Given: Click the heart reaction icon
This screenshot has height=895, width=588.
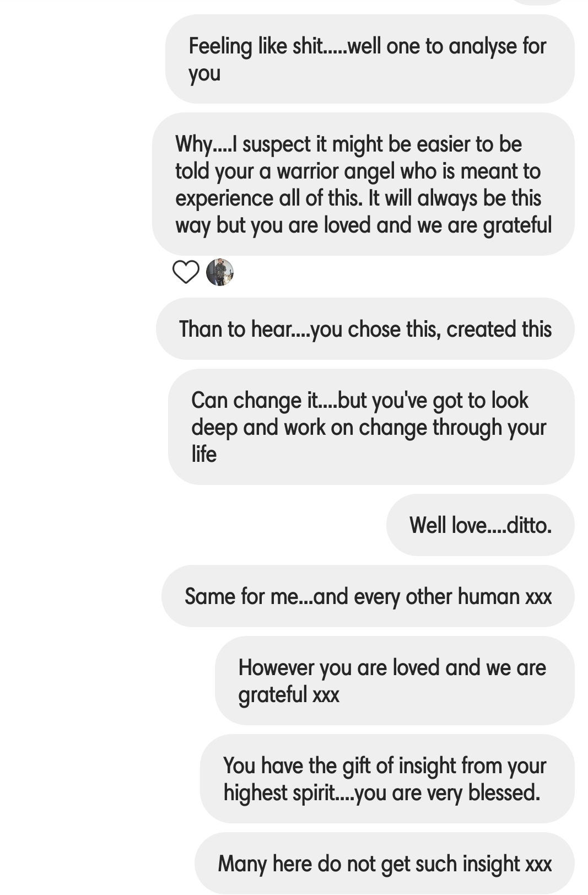Looking at the screenshot, I should tap(186, 272).
